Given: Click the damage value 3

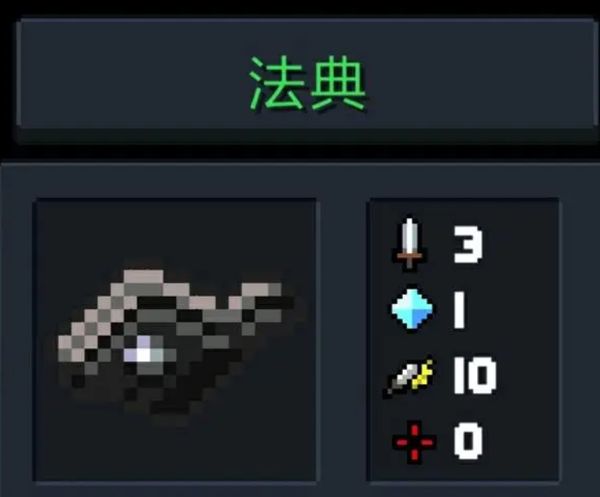Looking at the screenshot, I should click(468, 244).
